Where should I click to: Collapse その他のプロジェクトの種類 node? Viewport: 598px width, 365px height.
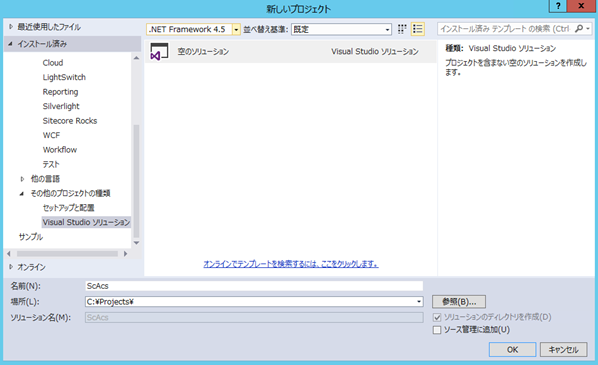tap(22, 193)
